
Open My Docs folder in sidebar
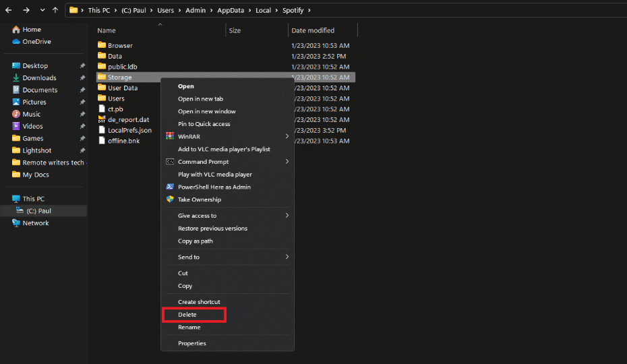click(31, 175)
